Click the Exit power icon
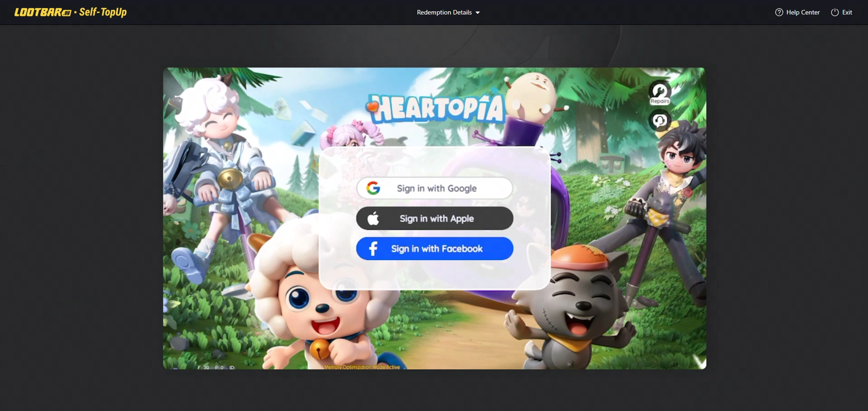868x411 pixels. click(834, 12)
